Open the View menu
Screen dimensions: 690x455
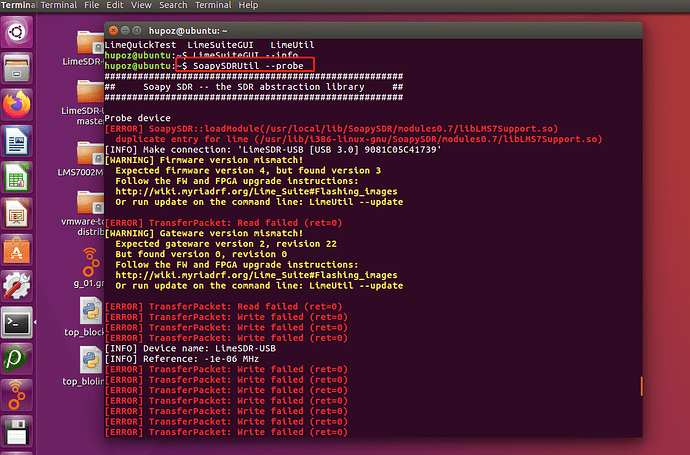141,5
